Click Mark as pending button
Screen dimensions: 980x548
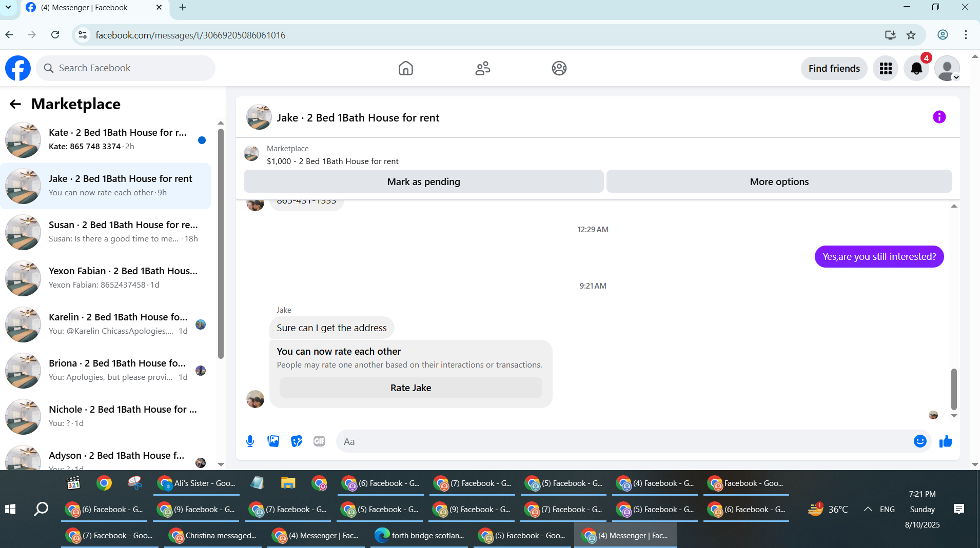click(423, 181)
